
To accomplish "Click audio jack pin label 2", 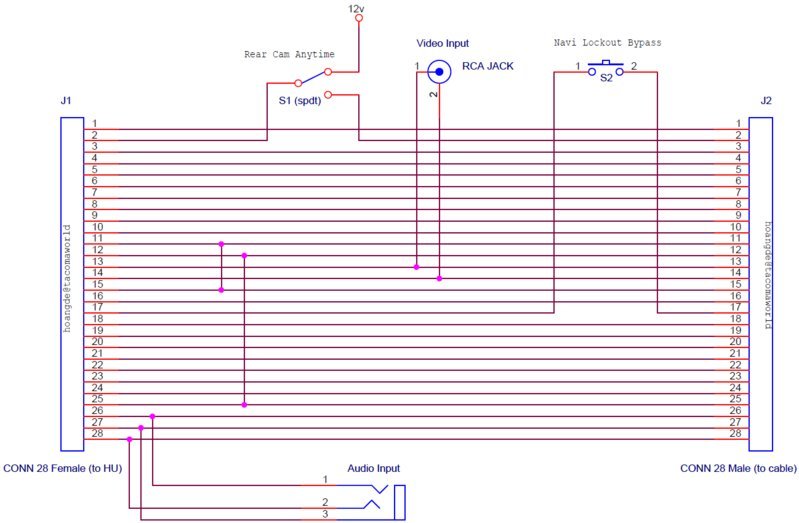I will 325,502.
